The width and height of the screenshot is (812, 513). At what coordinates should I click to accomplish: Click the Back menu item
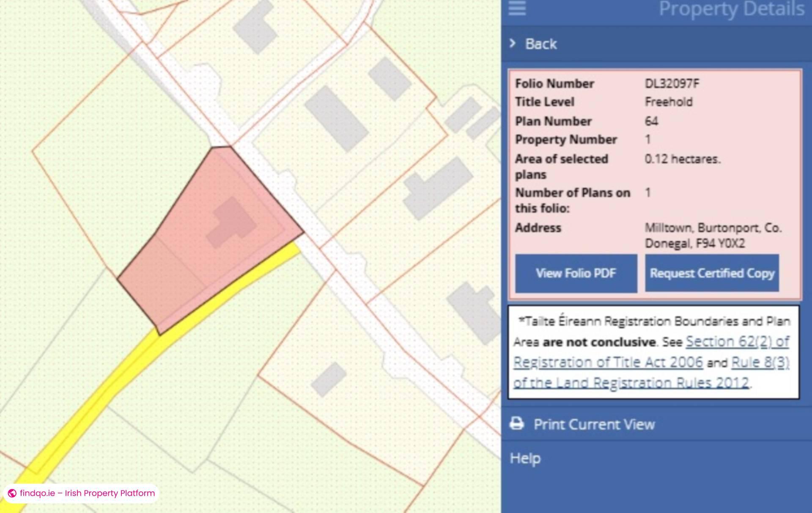[541, 44]
